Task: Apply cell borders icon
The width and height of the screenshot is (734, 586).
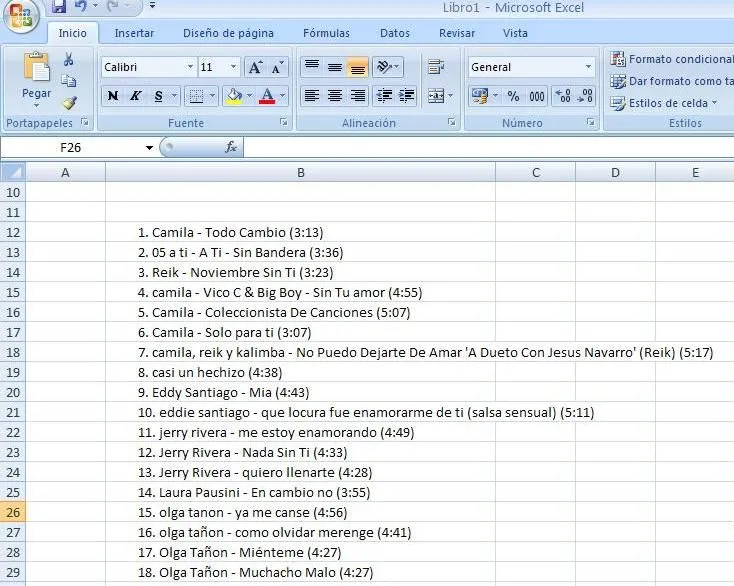Action: coord(196,96)
